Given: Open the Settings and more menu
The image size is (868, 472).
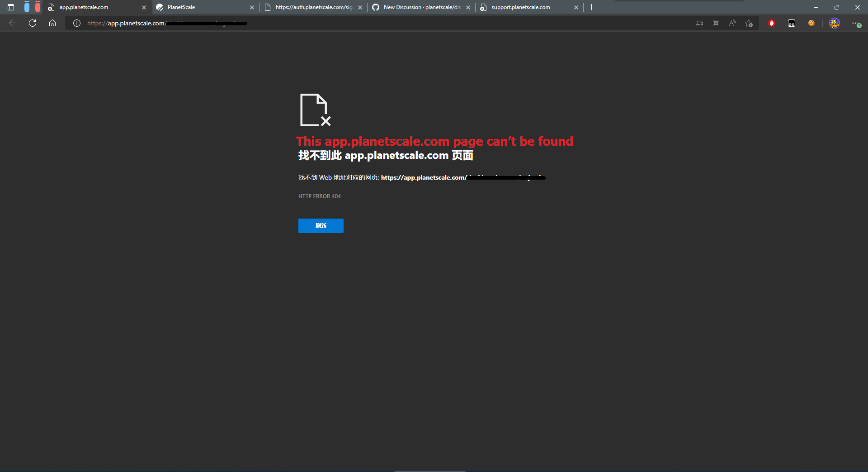Looking at the screenshot, I should [x=855, y=23].
